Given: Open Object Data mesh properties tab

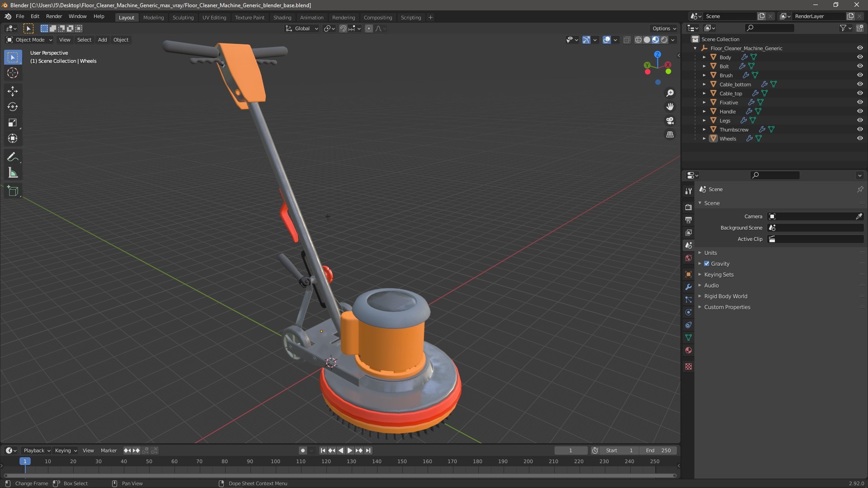Looking at the screenshot, I should tap(689, 338).
